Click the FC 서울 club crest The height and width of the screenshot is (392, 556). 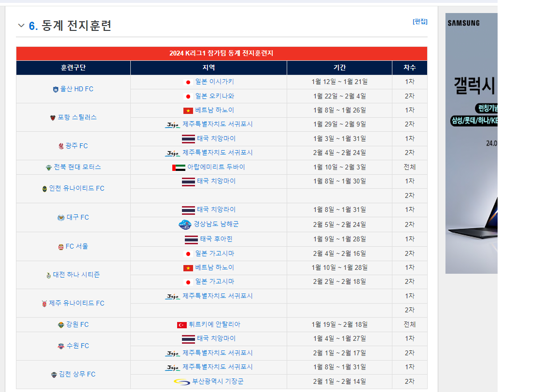61,247
